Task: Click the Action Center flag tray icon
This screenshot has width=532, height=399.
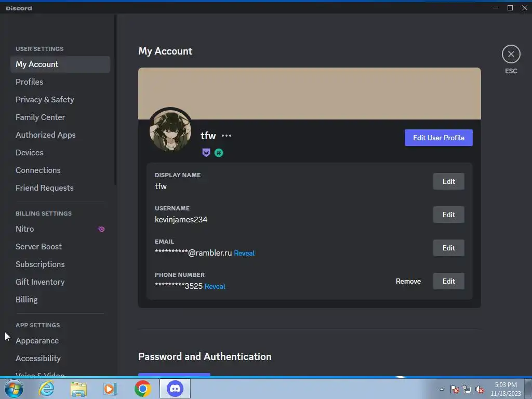Action: [454, 389]
